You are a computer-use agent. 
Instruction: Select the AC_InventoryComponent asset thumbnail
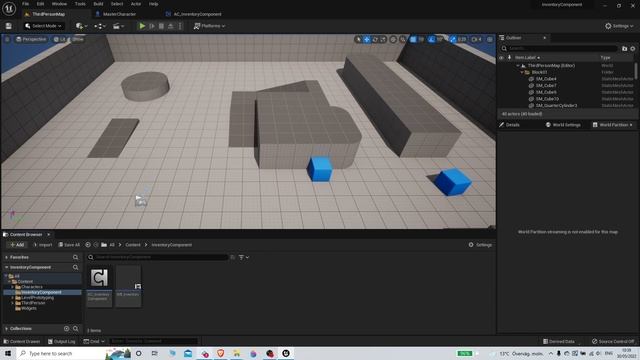pos(99,286)
